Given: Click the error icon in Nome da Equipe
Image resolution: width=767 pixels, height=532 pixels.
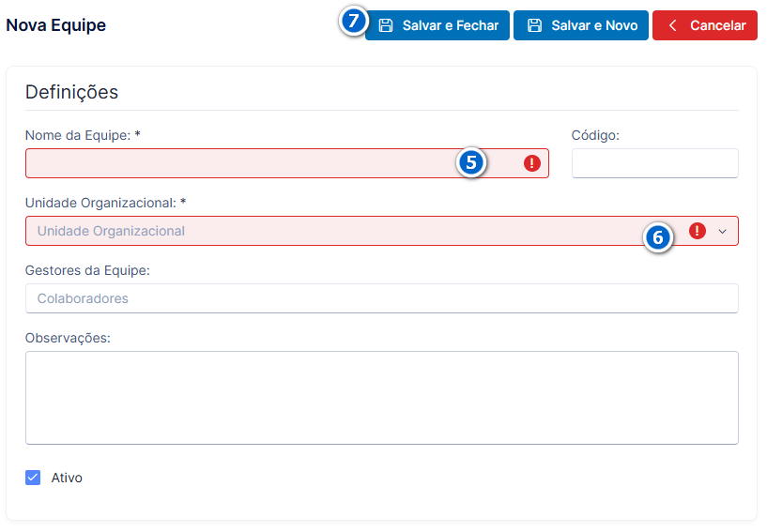Looking at the screenshot, I should 531,163.
